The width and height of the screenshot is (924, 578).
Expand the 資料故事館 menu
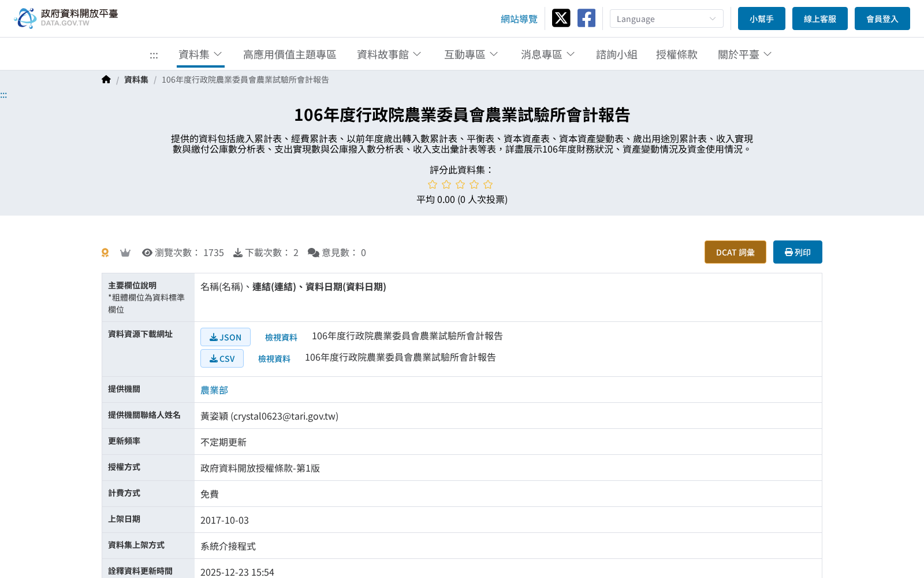pos(389,54)
